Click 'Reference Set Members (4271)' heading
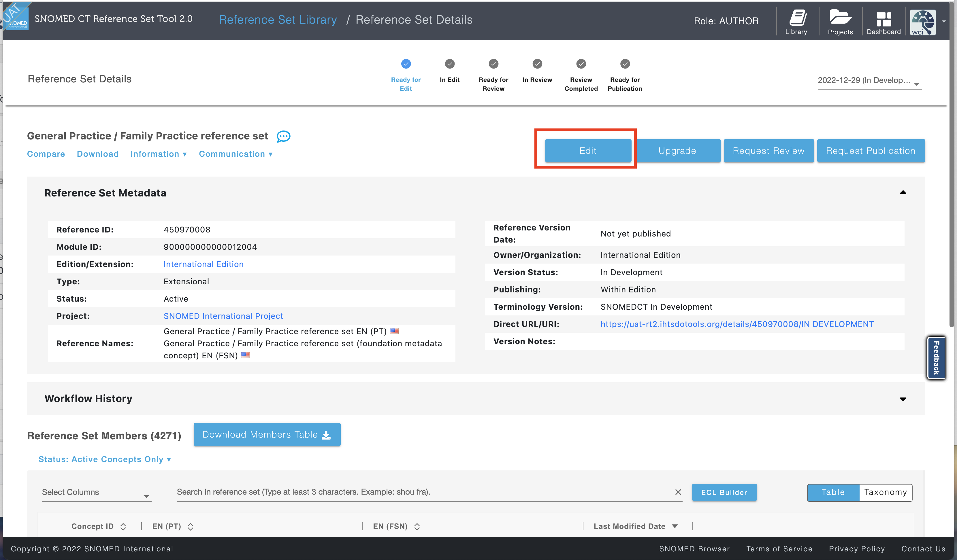957x560 pixels. point(104,436)
